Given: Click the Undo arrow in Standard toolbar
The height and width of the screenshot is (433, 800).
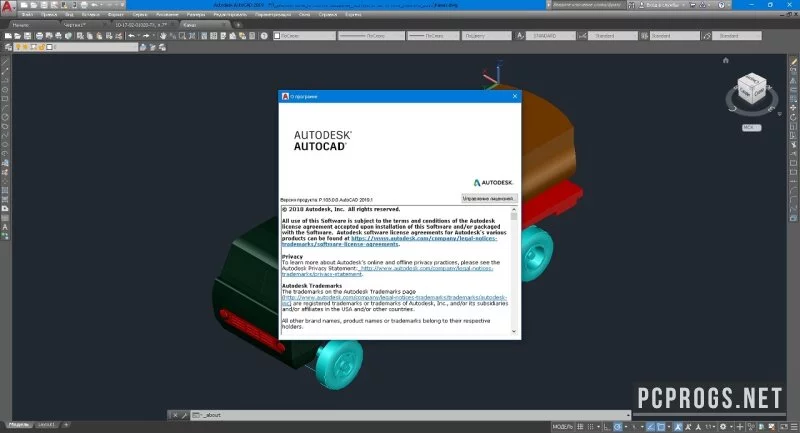Looking at the screenshot, I should click(132, 36).
